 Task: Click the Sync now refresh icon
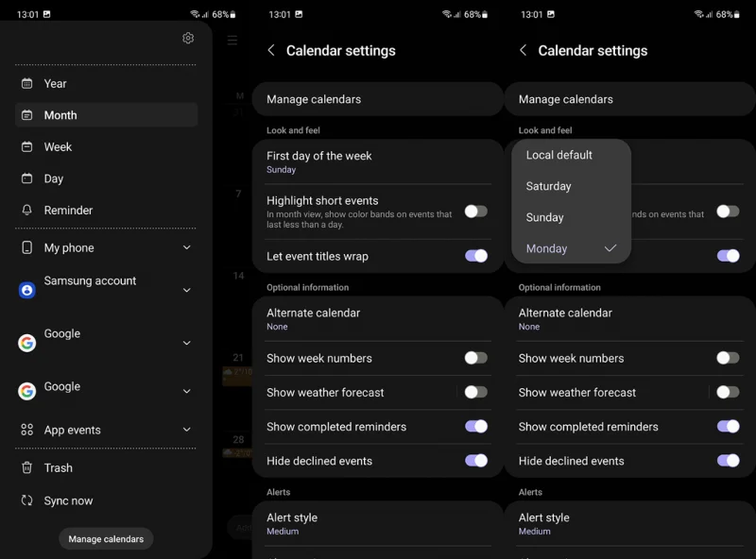pos(27,500)
